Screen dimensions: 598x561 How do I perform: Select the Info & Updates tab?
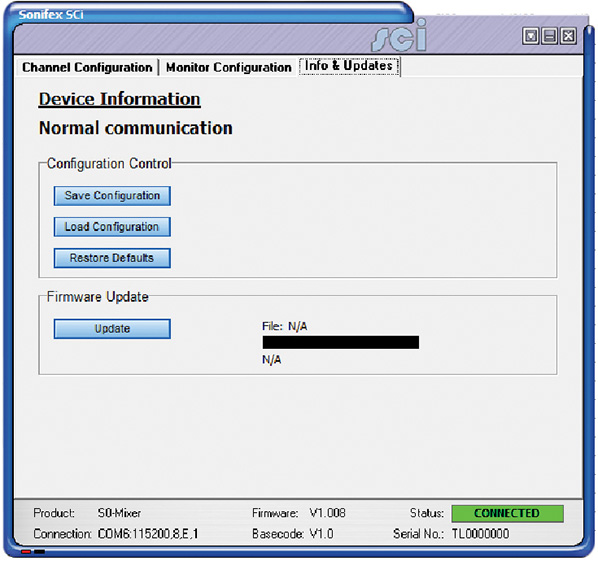tap(349, 66)
